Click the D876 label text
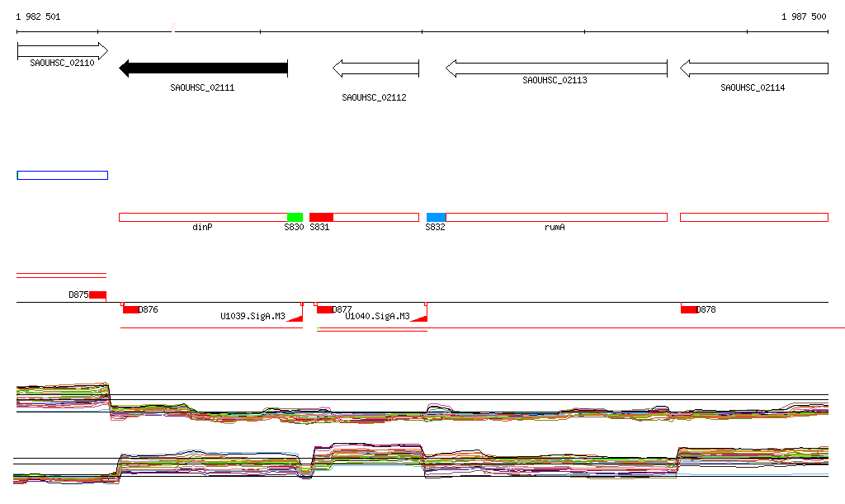 click(x=149, y=309)
